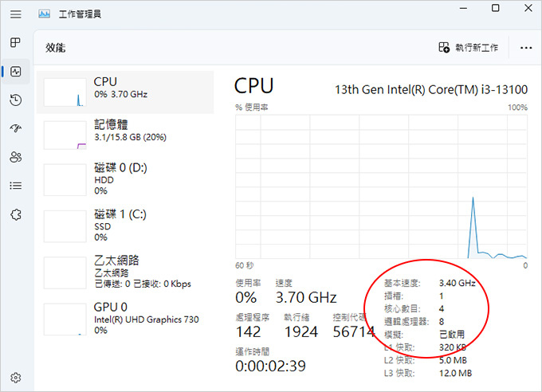The image size is (542, 392).
Task: Click the 1924 threads count value
Action: point(300,332)
